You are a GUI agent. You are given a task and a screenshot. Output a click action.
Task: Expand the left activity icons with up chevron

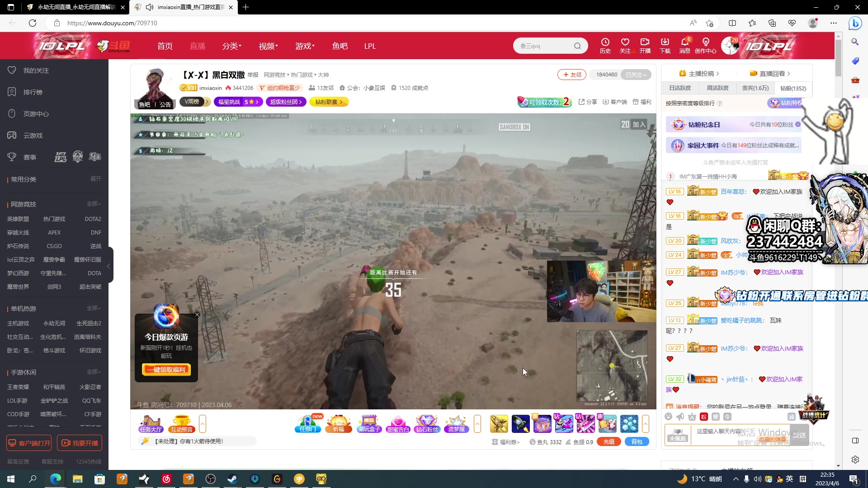(x=203, y=424)
